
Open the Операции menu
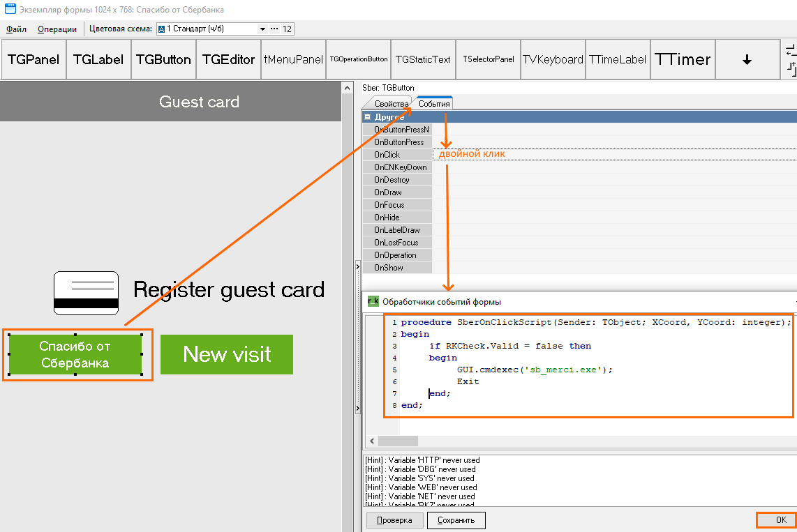click(x=57, y=29)
